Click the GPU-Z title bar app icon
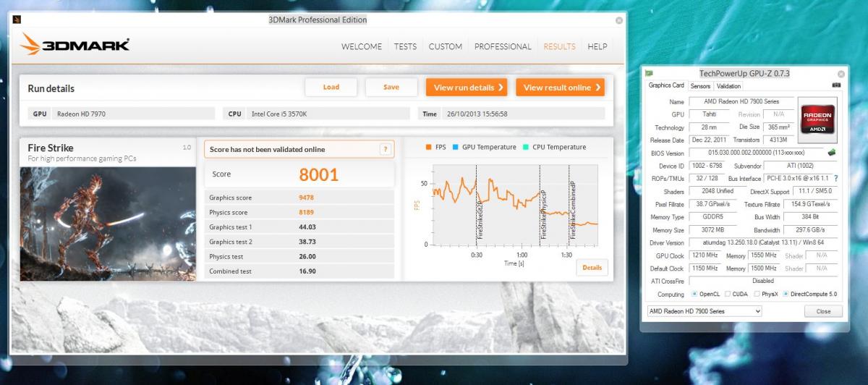Screen dimensions: 868x385 [x=650, y=74]
